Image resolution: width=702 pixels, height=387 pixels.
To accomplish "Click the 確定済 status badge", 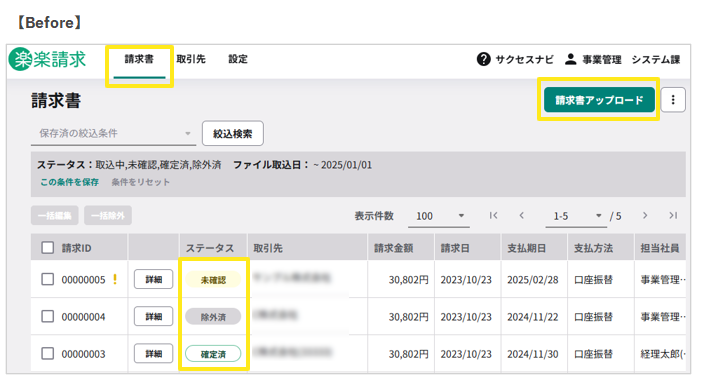I will tap(213, 354).
